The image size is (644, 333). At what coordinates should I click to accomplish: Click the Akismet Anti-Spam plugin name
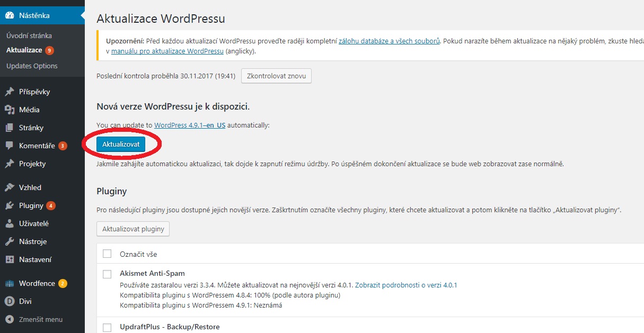click(152, 274)
